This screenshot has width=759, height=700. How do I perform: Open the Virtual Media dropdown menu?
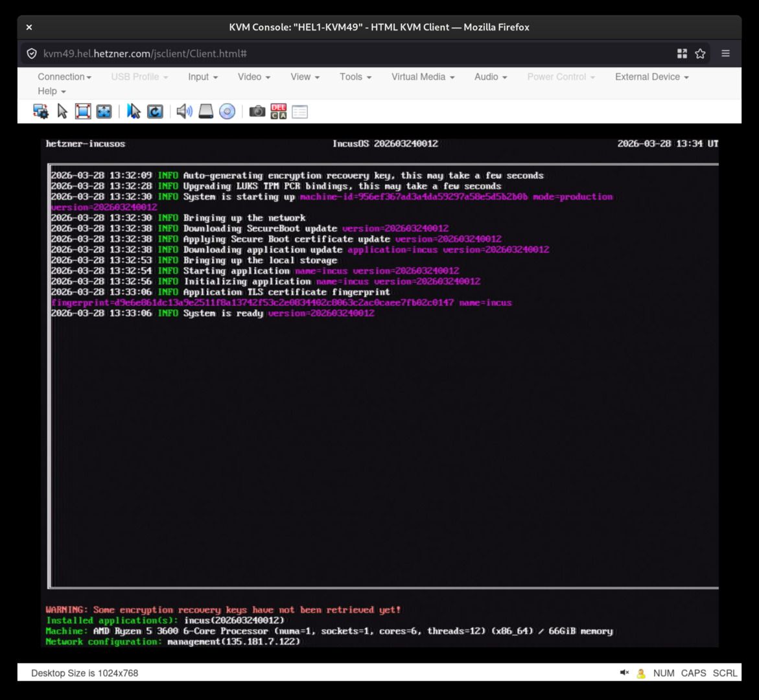point(422,76)
